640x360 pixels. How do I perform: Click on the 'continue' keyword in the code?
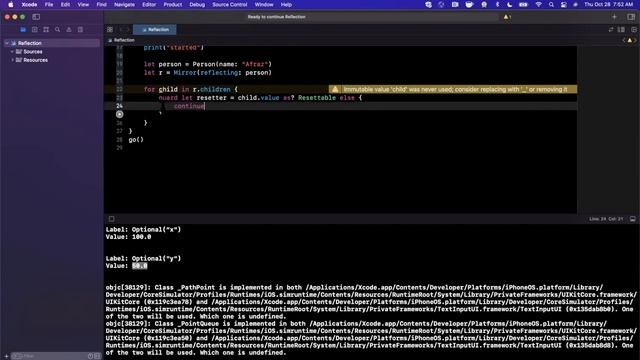pyautogui.click(x=189, y=106)
